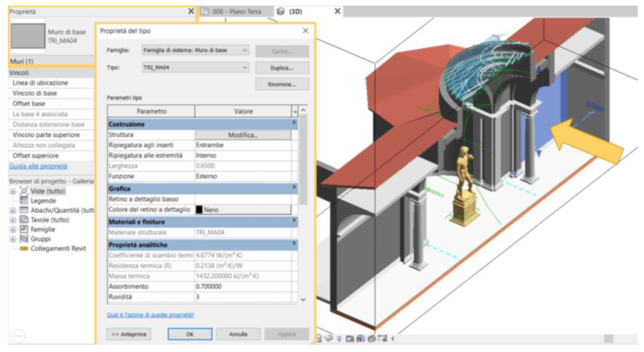The height and width of the screenshot is (352, 644).
Task: Expand the Viste (tutto) tree node
Action: [12, 191]
